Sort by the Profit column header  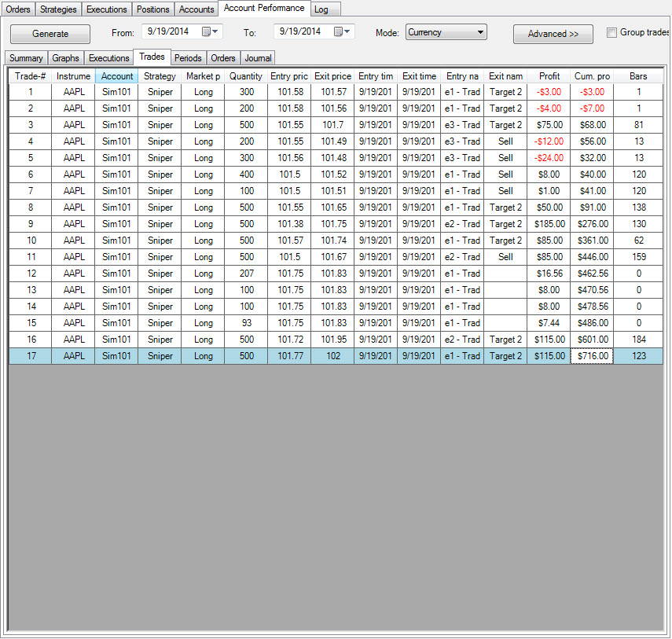549,76
